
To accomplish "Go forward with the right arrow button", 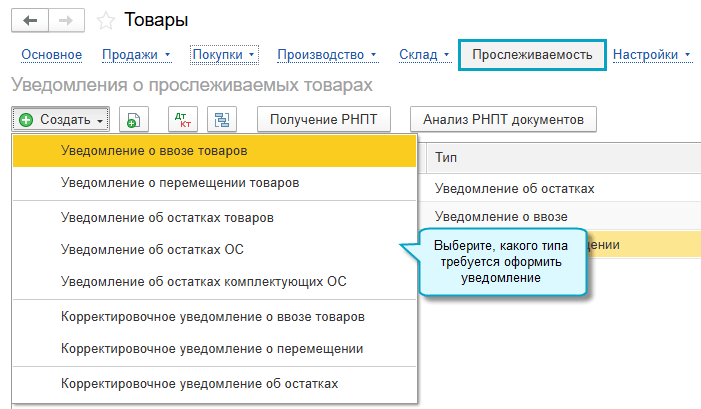I will click(x=66, y=21).
